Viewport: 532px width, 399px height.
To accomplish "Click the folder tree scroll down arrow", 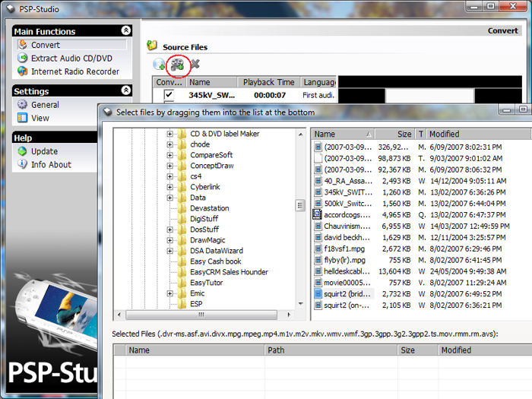I will (301, 304).
